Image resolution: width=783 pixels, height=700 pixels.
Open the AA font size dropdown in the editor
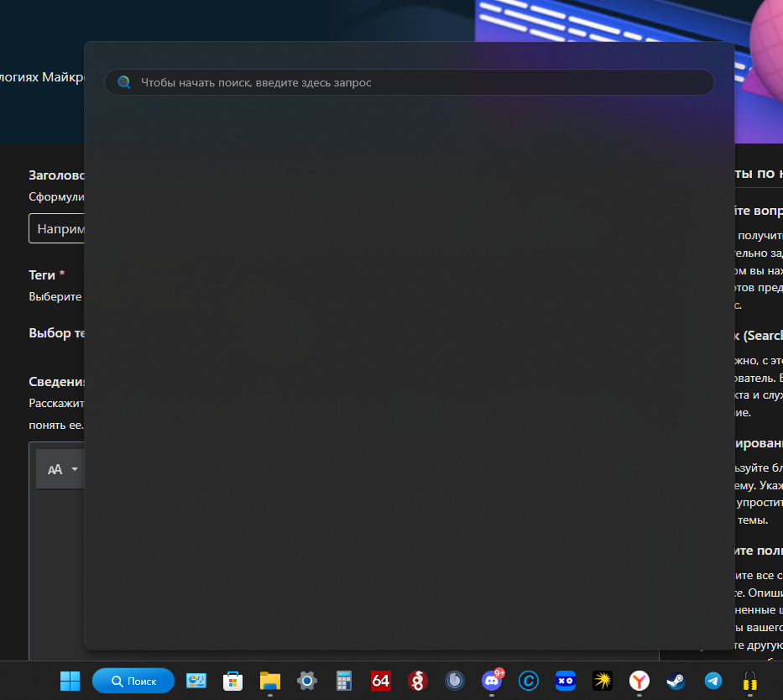[x=62, y=469]
